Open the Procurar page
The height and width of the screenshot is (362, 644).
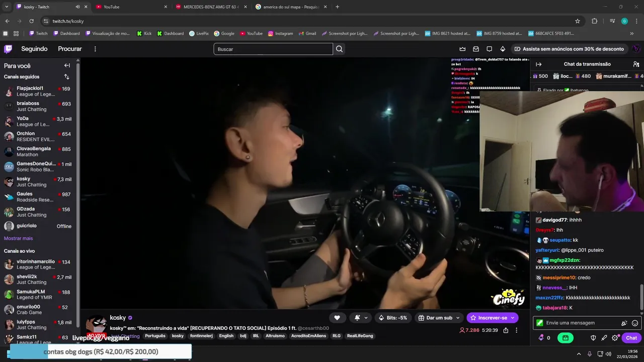pos(70,49)
